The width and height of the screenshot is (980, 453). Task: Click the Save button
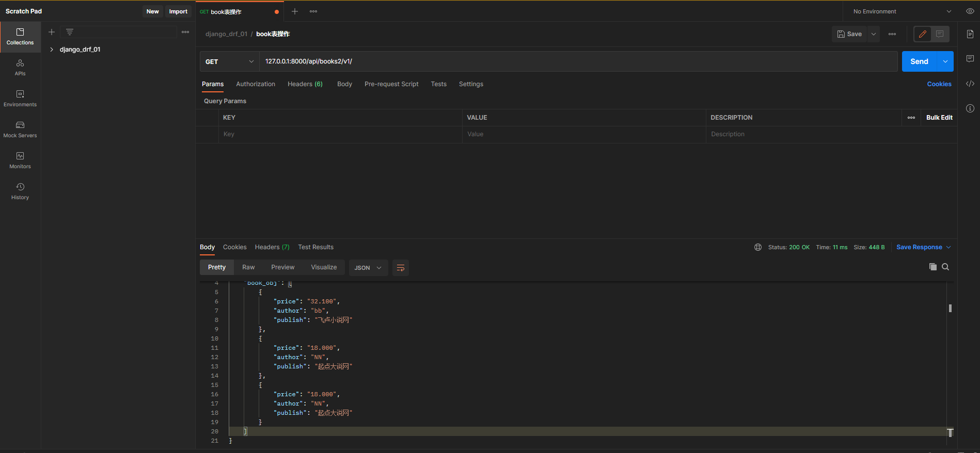849,34
